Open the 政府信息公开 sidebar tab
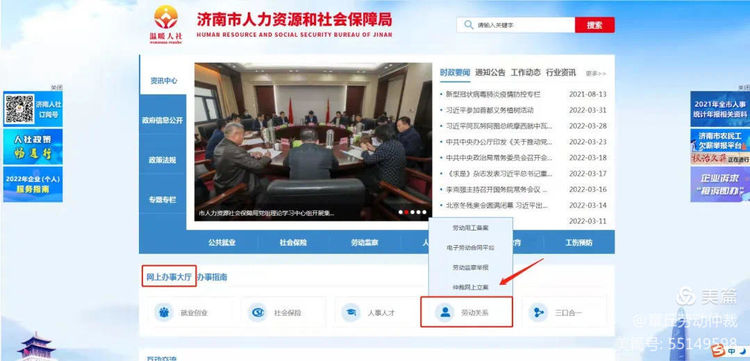 (163, 120)
